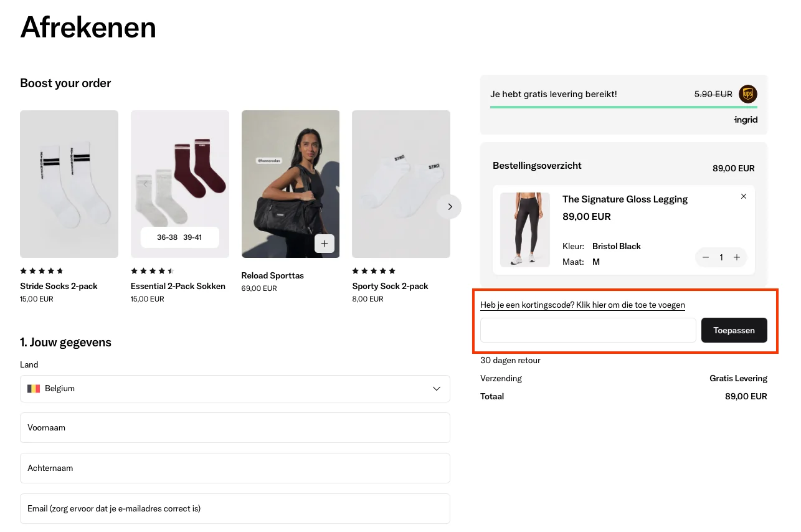This screenshot has width=801, height=532.
Task: Click into the Achternaam field
Action: pos(235,468)
